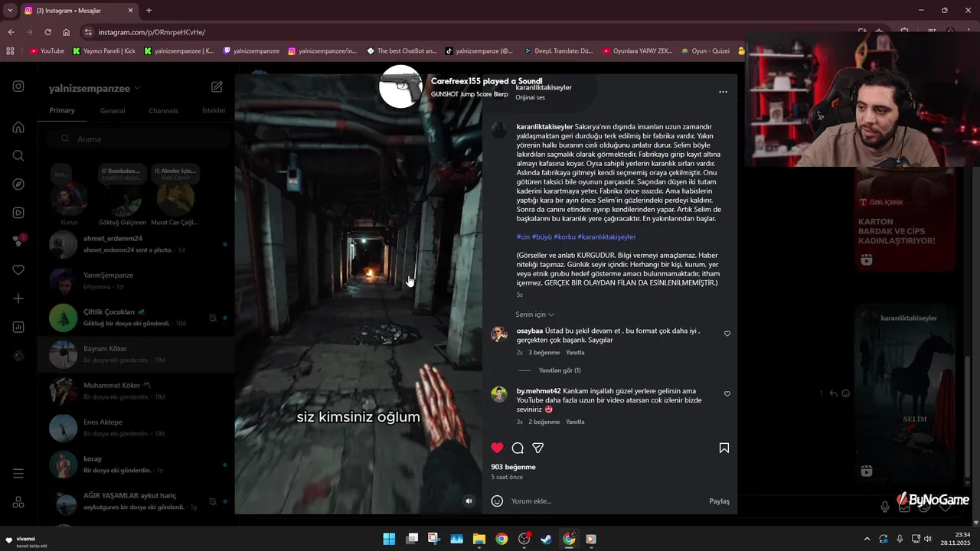Open osaybaa profile picture
980x551 pixels.
click(x=499, y=334)
